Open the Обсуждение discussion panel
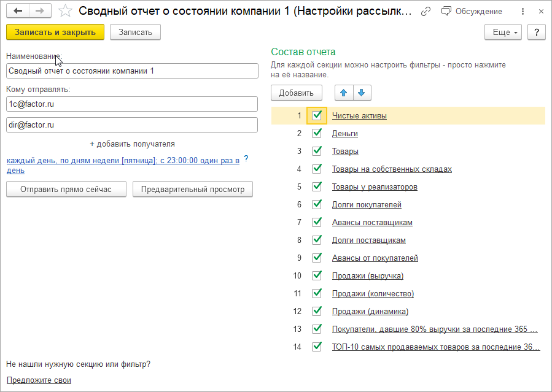Screen dimensions: 552x392 [x=472, y=12]
